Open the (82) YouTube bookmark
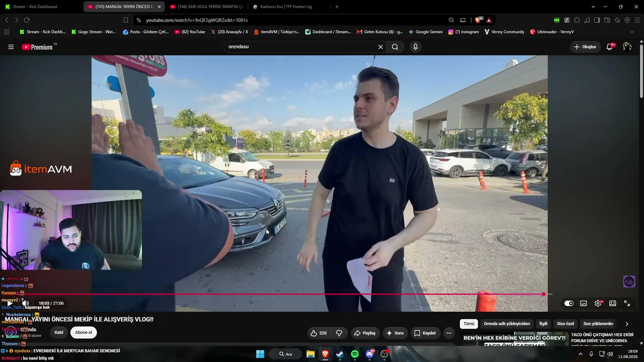The height and width of the screenshot is (362, 644). pos(190,32)
